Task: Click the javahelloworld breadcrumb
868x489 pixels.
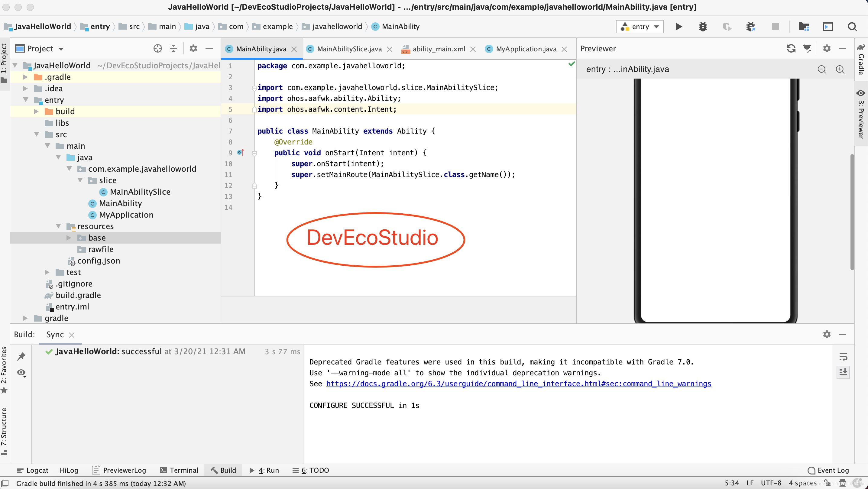Action: tap(332, 27)
